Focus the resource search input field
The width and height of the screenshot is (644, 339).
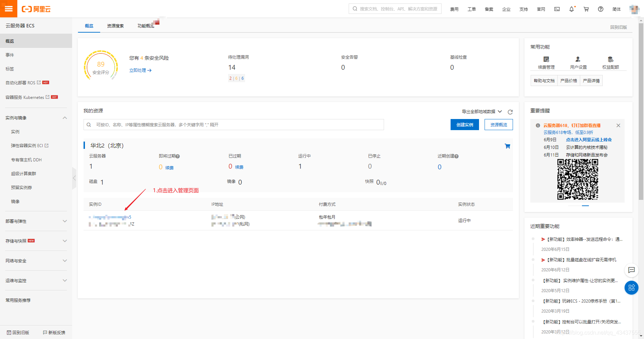pos(234,125)
